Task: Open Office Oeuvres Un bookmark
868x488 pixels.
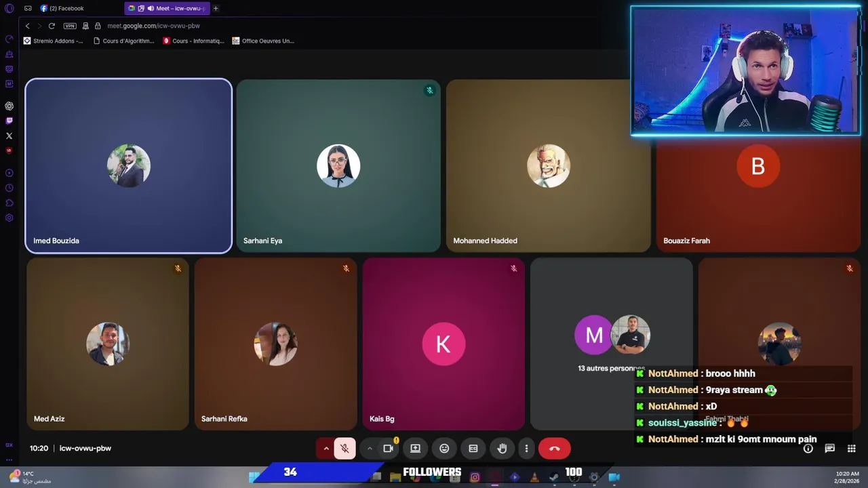Action: 263,41
